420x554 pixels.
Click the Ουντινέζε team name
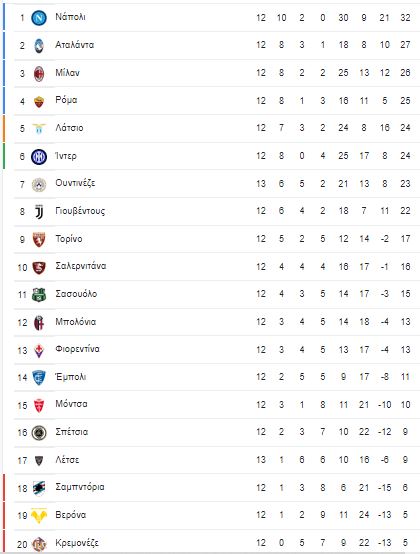75,183
